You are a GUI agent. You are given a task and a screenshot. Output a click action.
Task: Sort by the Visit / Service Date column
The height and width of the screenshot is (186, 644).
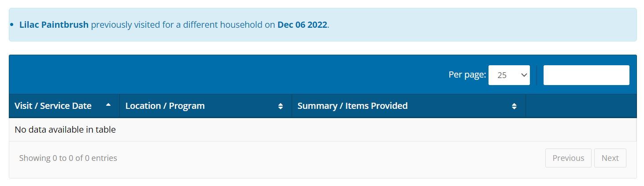coord(53,106)
